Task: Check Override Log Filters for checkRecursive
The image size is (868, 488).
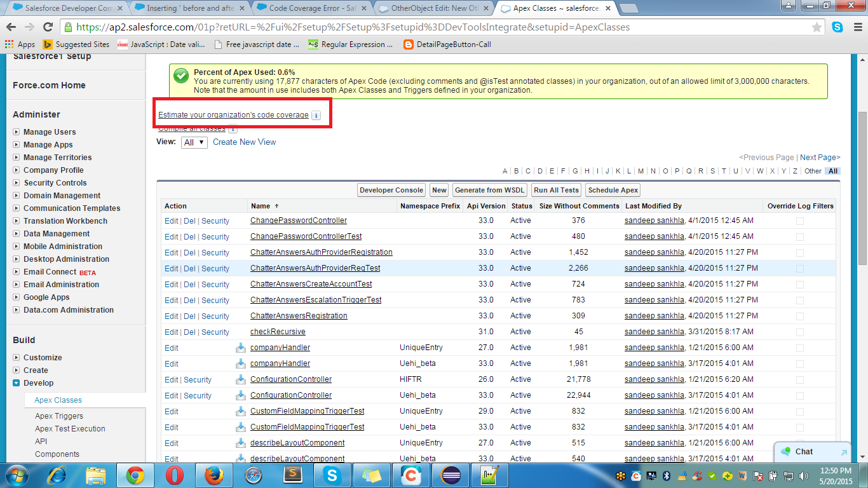Action: pos(800,332)
